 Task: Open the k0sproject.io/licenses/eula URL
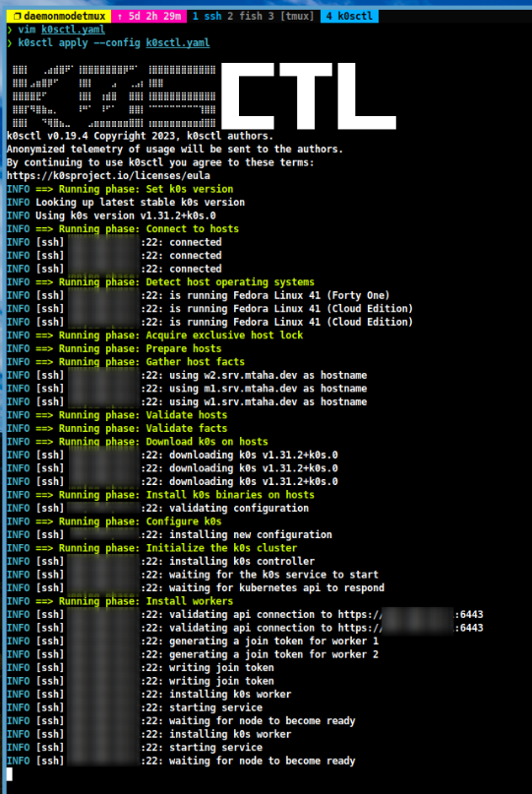tap(108, 176)
